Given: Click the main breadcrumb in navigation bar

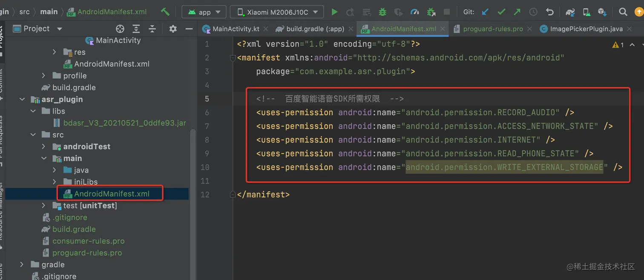Looking at the screenshot, I should pos(49,12).
